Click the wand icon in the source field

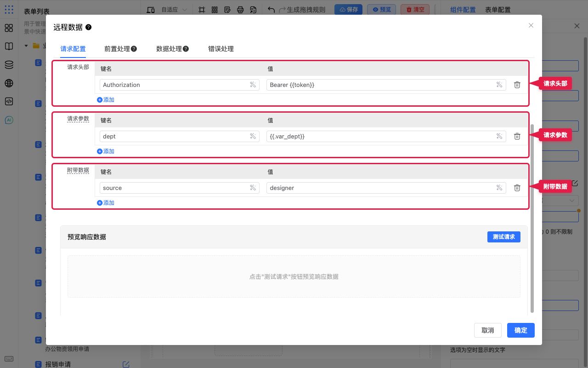[x=253, y=188]
